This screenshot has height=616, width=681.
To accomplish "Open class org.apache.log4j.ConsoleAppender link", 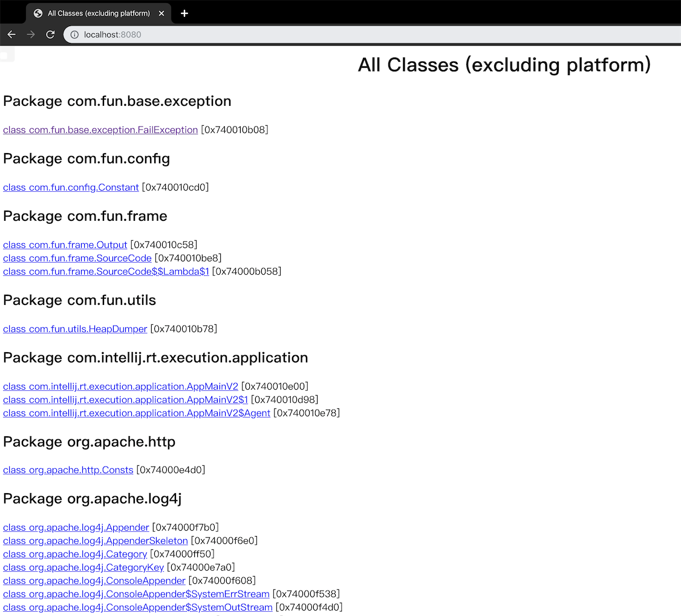I will 94,581.
